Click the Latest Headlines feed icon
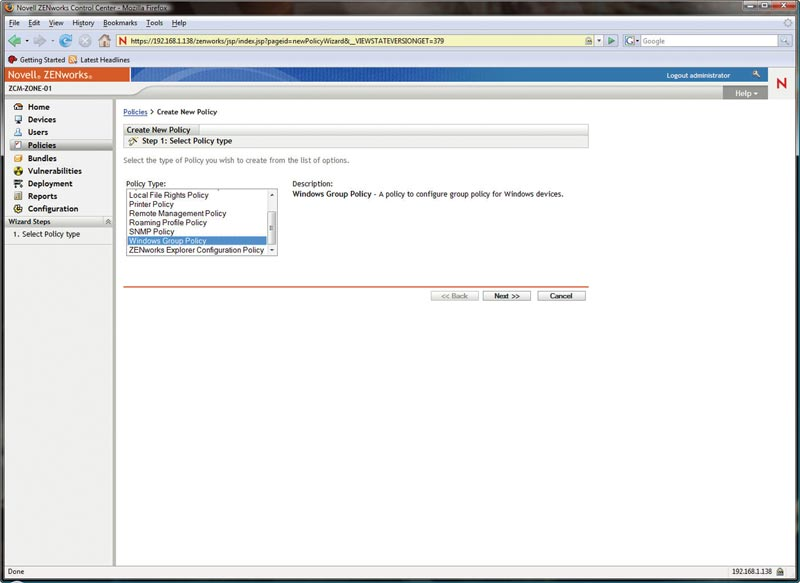Image resolution: width=800 pixels, height=583 pixels. click(73, 60)
